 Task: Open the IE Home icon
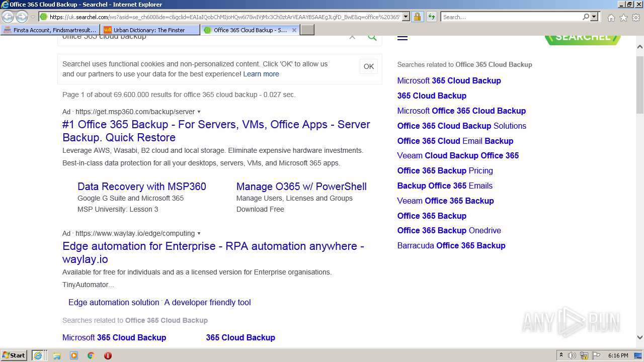(611, 18)
